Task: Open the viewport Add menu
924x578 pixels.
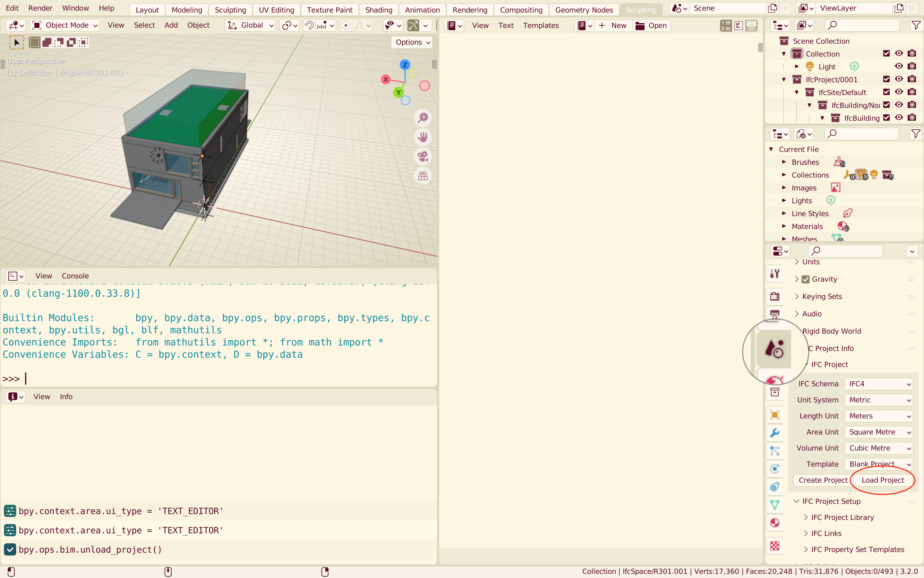Action: pos(171,26)
